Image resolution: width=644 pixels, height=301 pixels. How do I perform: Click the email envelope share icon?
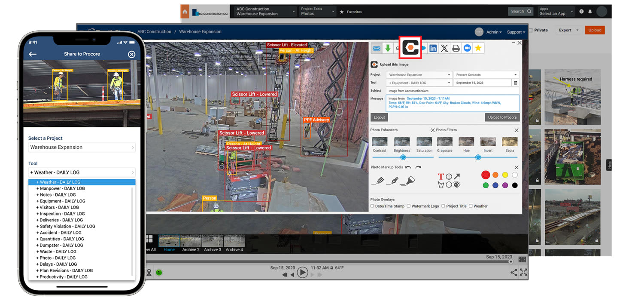click(377, 48)
